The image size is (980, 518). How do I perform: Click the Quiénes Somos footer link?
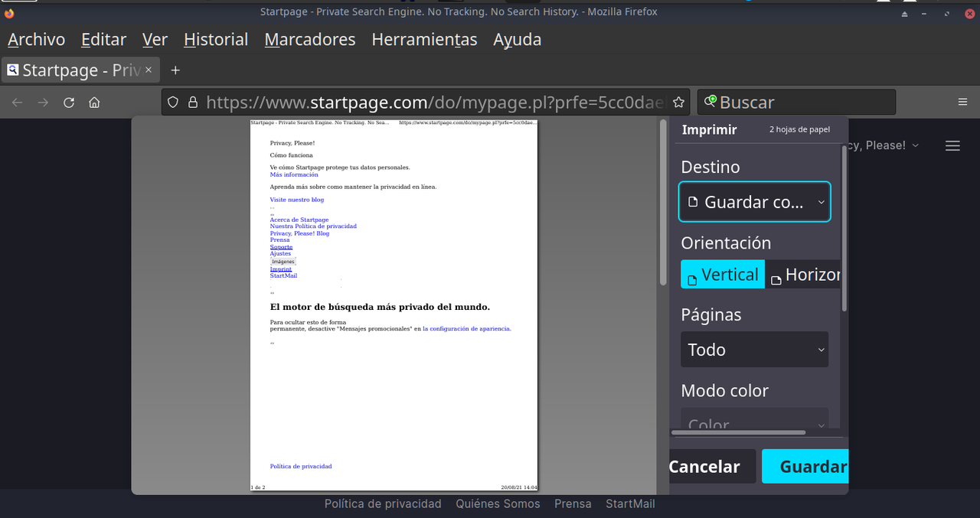498,503
